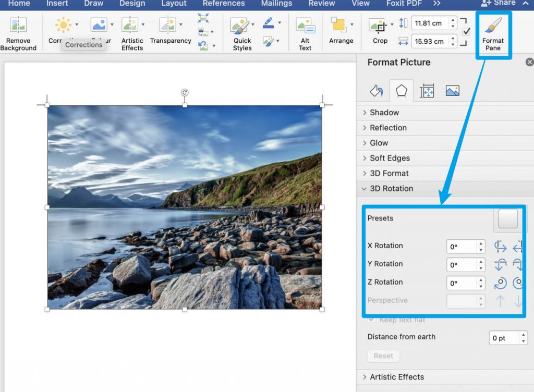Open the Mailings ribbon tab
This screenshot has width=534, height=392.
pyautogui.click(x=276, y=4)
